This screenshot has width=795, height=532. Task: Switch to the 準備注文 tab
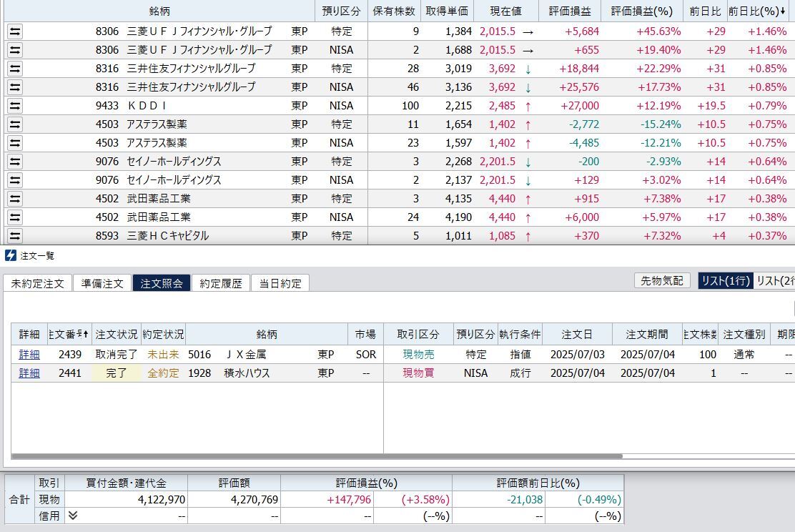tap(102, 283)
